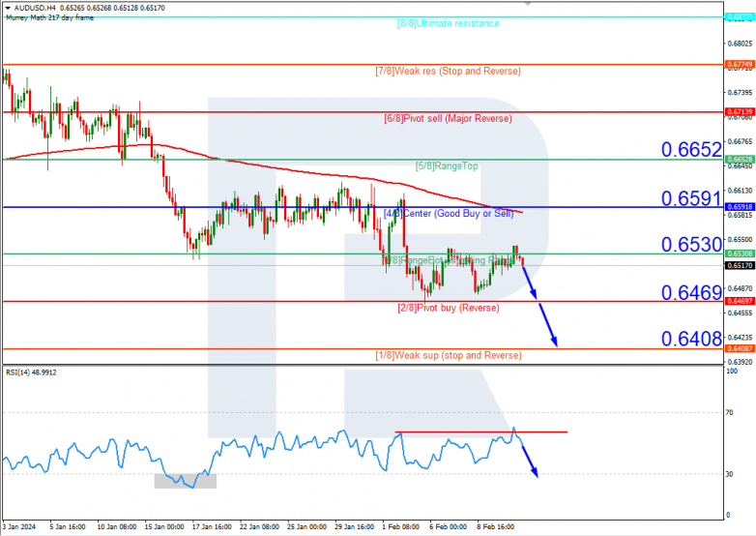Click the 1 Feb 08:00 time axis label
Image resolution: width=756 pixels, height=536 pixels.
(400, 527)
